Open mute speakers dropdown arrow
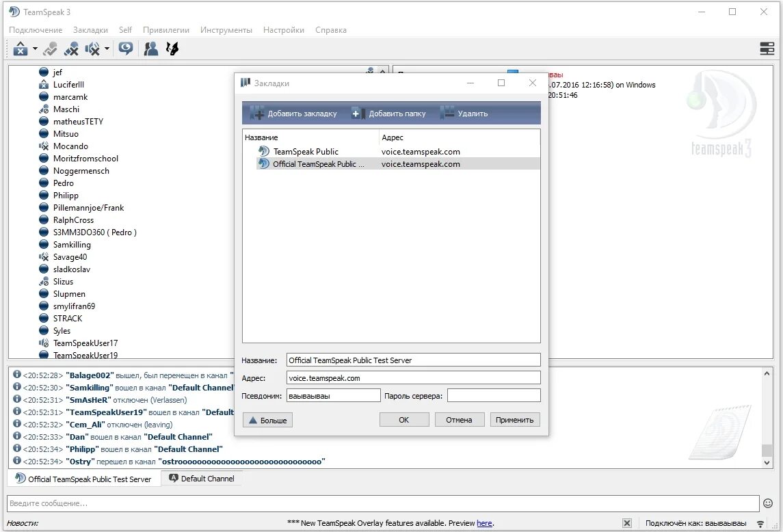The width and height of the screenshot is (783, 532). pyautogui.click(x=107, y=49)
